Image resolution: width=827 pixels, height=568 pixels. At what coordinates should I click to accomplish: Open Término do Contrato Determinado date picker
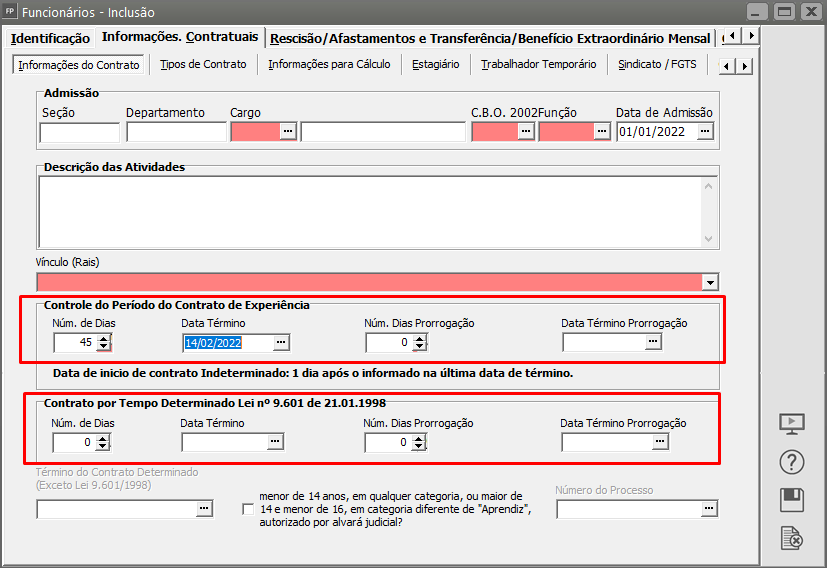[x=204, y=509]
